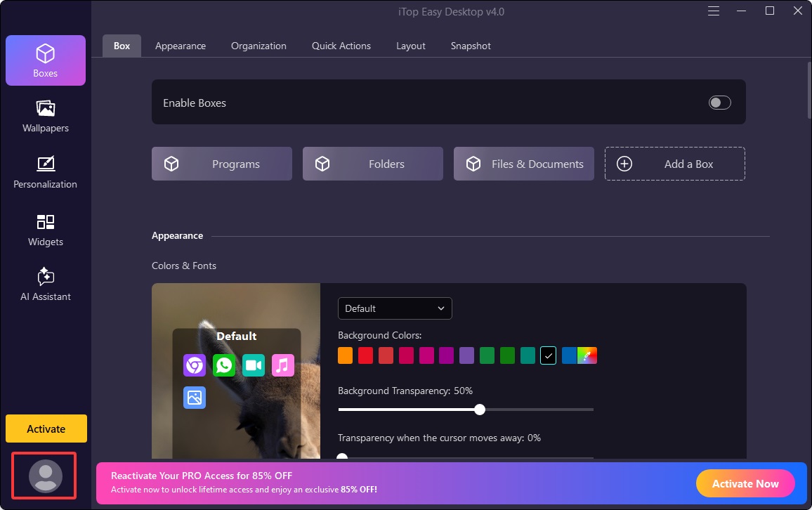Open the user account profile icon
The height and width of the screenshot is (510, 812).
[45, 476]
